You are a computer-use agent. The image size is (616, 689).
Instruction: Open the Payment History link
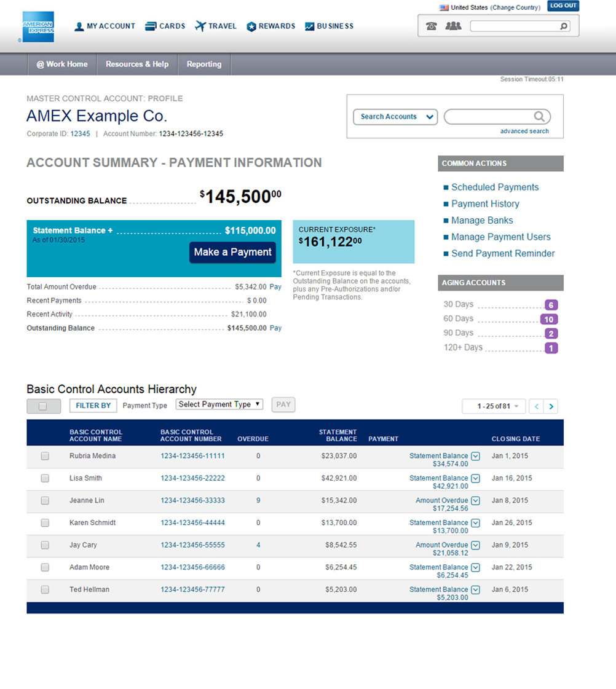click(485, 204)
